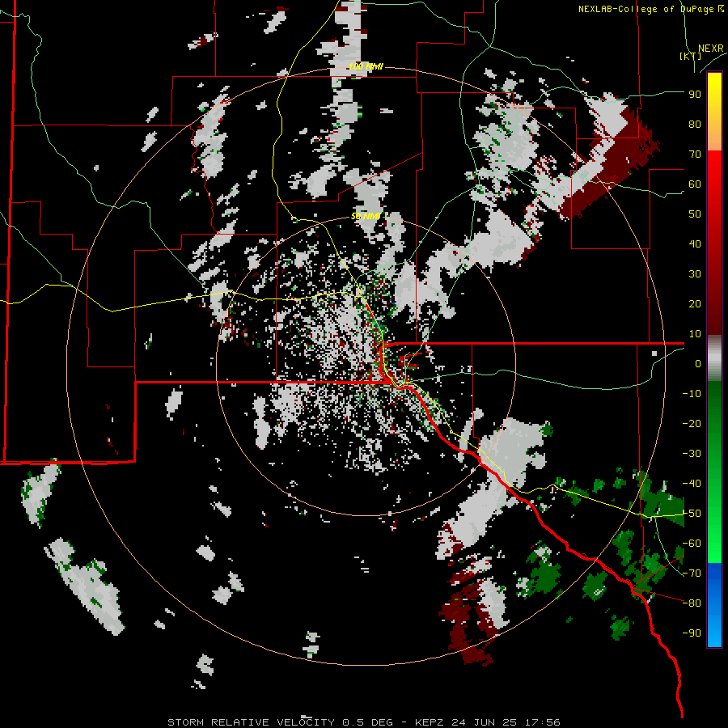Pick the gray zero-velocity segment of color bar
Viewport: 728px width, 728px height.
[714, 358]
